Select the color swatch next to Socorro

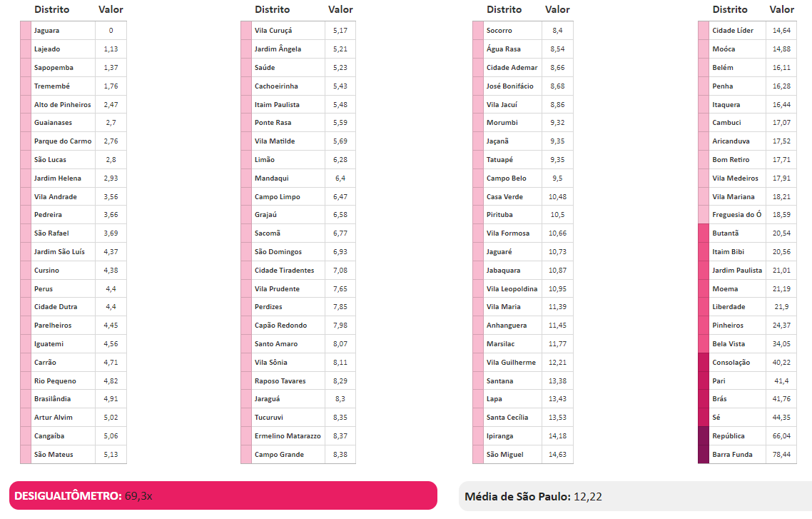click(x=478, y=31)
